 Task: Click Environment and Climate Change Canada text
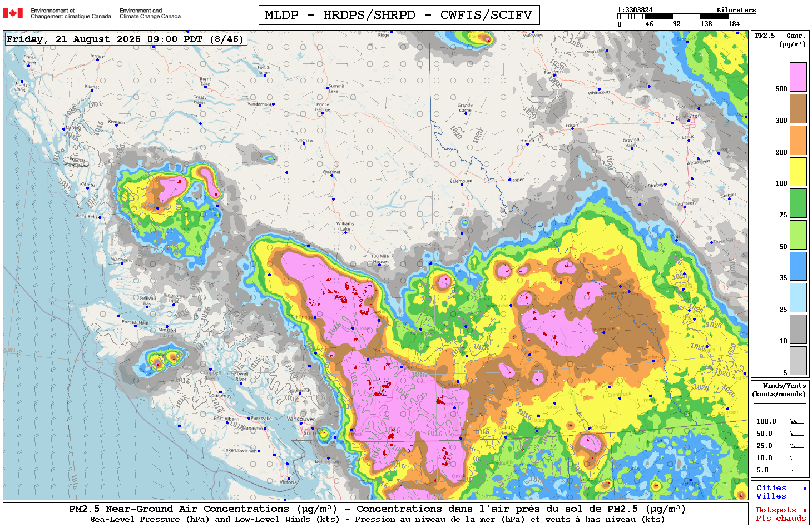click(150, 13)
